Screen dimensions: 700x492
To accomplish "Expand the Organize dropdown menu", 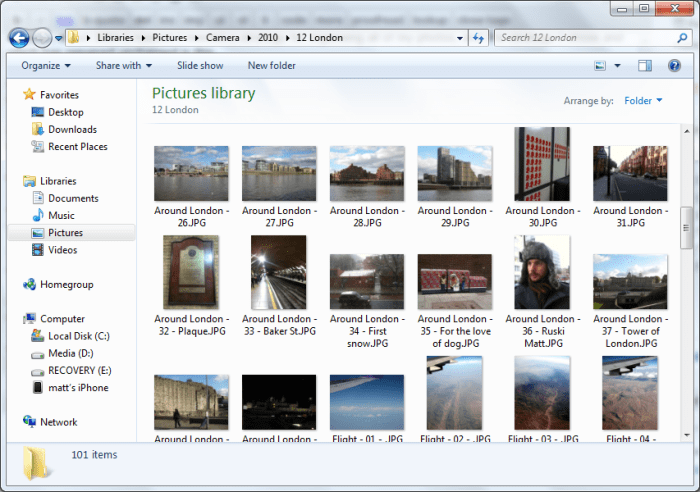I will click(x=46, y=66).
